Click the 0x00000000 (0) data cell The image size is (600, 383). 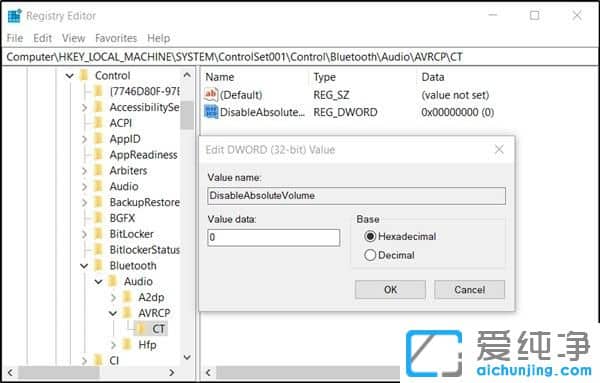coord(458,112)
